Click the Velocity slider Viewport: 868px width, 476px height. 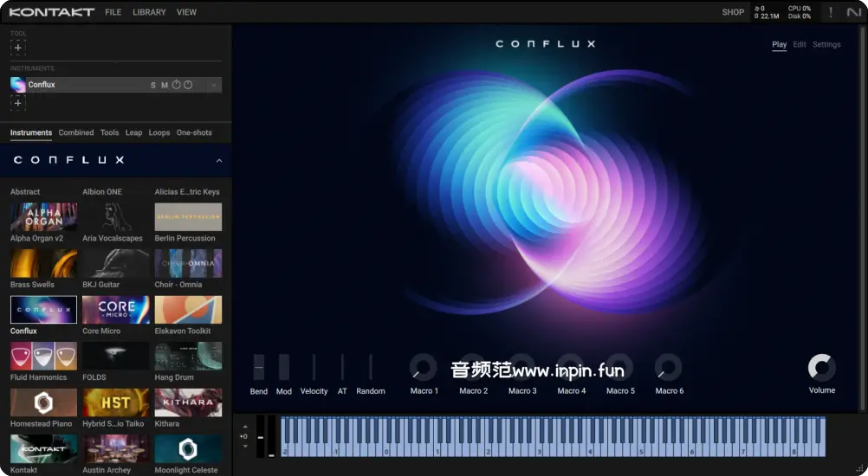pos(314,367)
